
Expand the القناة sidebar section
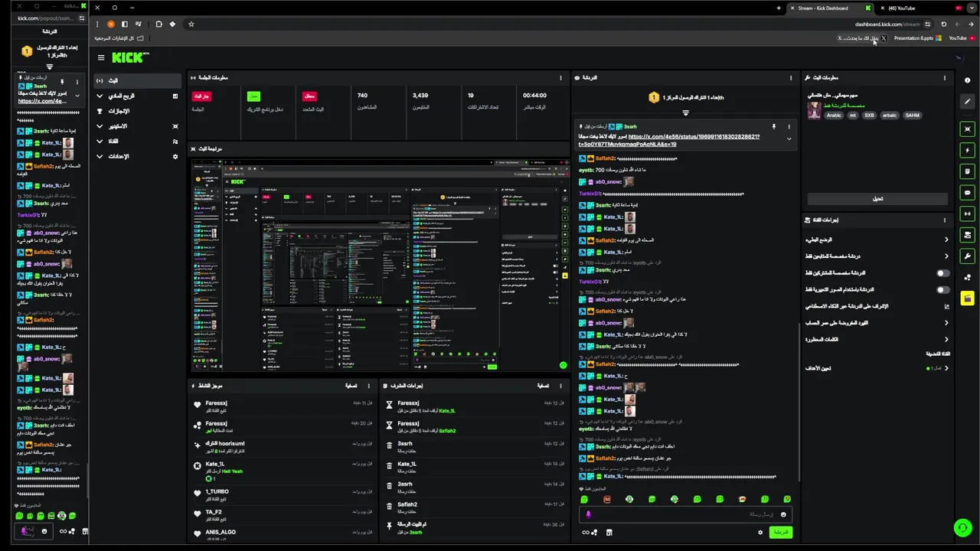pos(138,141)
